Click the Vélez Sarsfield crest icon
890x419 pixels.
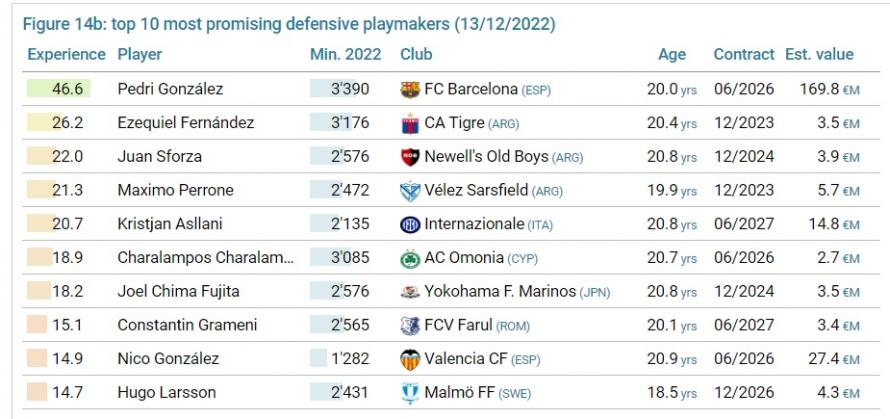point(410,191)
